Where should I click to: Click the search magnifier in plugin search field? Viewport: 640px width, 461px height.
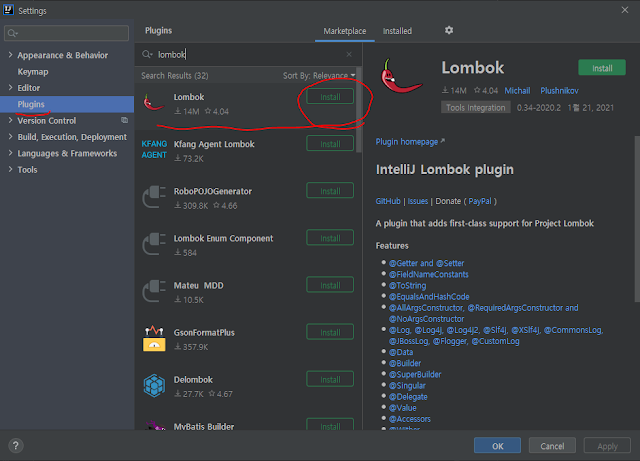click(147, 54)
